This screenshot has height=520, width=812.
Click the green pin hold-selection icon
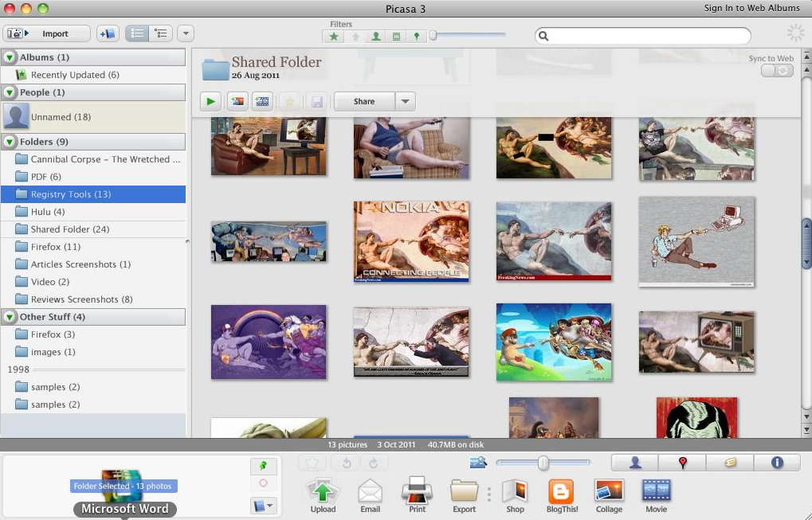click(264, 466)
